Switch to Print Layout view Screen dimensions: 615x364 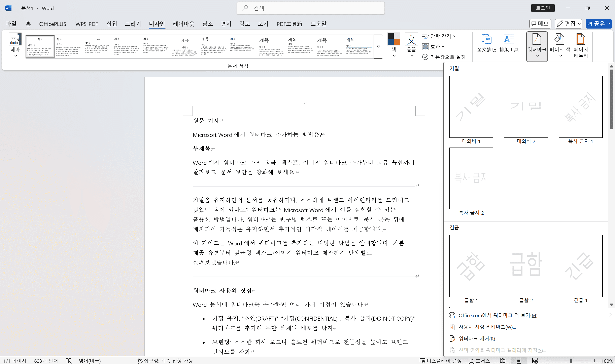pyautogui.click(x=519, y=361)
